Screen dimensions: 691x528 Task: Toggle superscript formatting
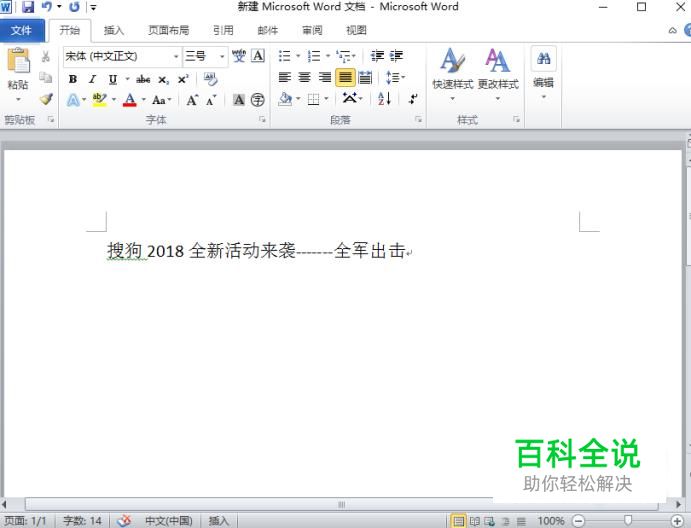pyautogui.click(x=183, y=79)
